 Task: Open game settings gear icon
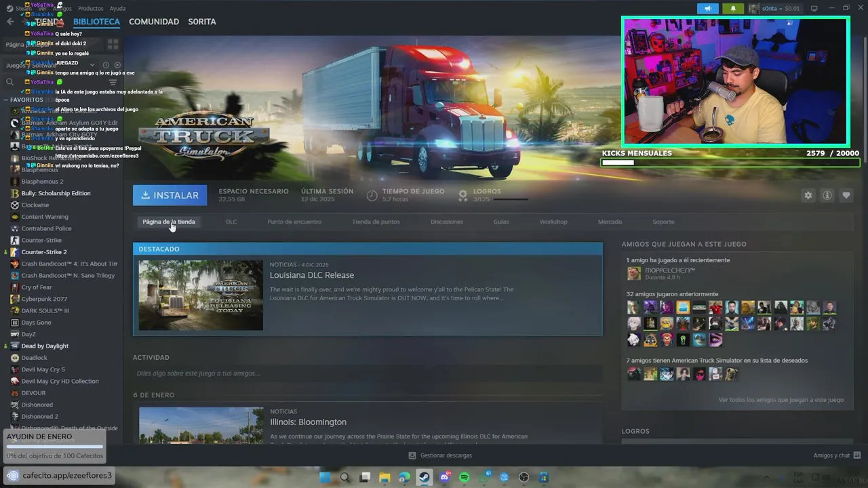pos(808,195)
